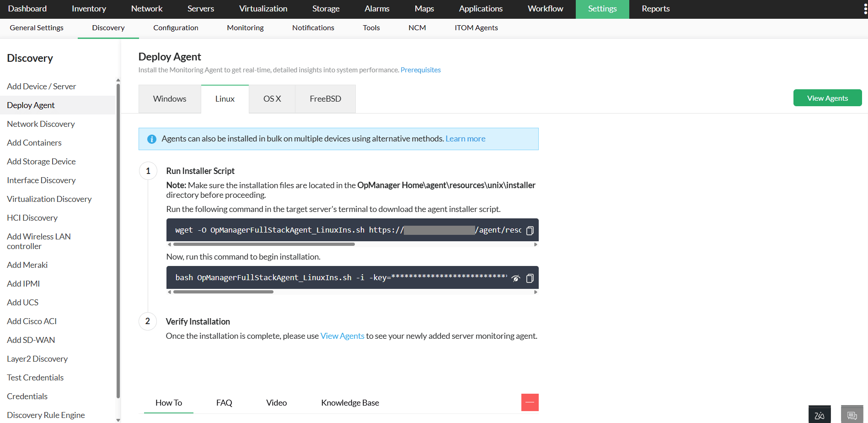Screen dimensions: 868x423
Task: Open Discovery Rule Engine in sidebar
Action: click(46, 415)
